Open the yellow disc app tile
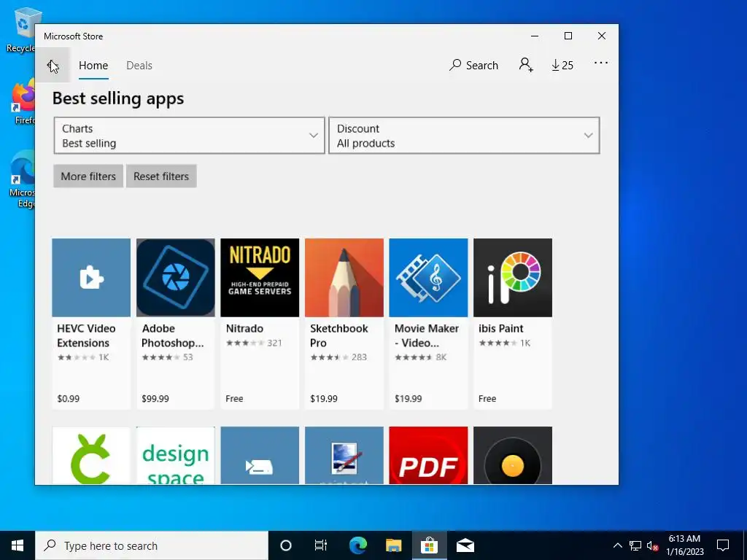This screenshot has width=747, height=560. (513, 455)
